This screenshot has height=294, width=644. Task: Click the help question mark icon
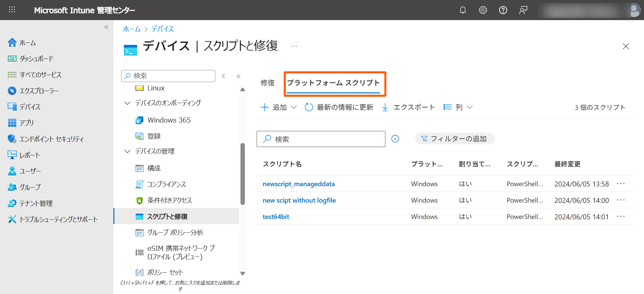pos(503,10)
